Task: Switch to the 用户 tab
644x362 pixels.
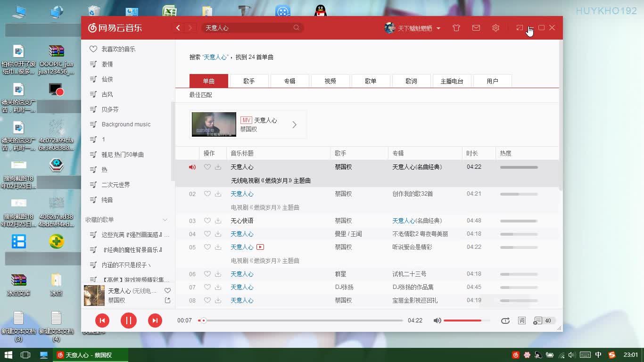Action: 492,81
